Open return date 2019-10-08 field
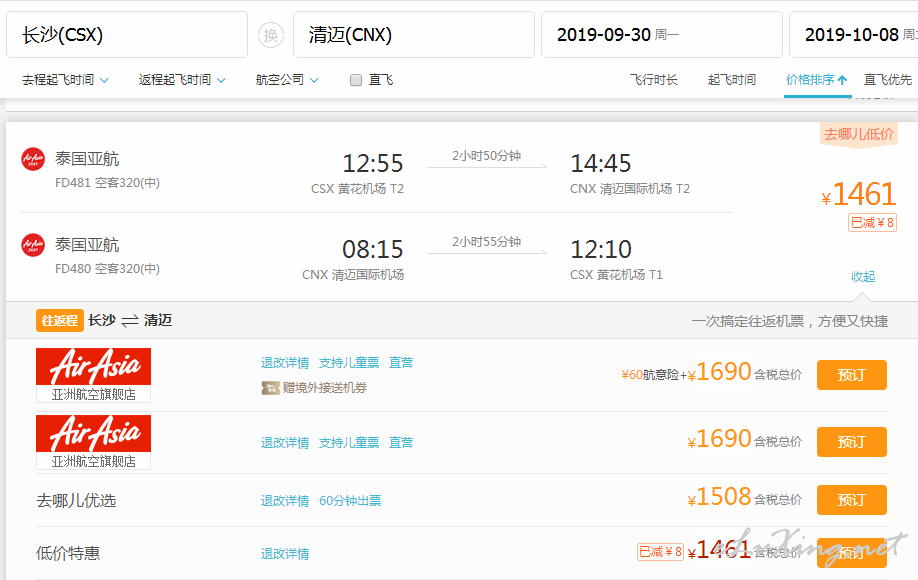The image size is (918, 580). coord(854,35)
